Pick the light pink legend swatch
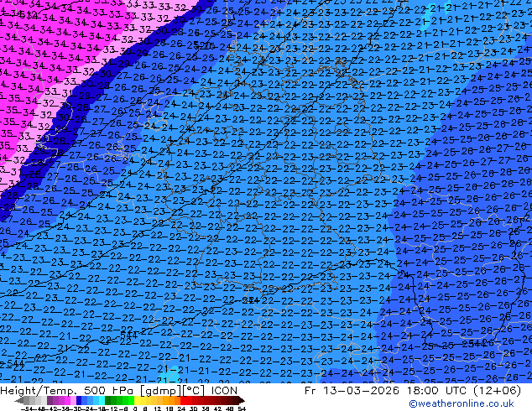 [73, 400]
